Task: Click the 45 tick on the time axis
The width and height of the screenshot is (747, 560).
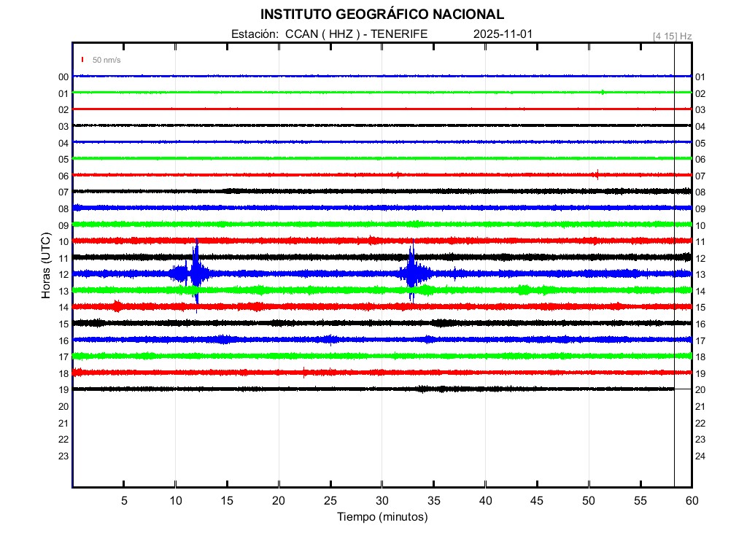Action: (x=538, y=501)
